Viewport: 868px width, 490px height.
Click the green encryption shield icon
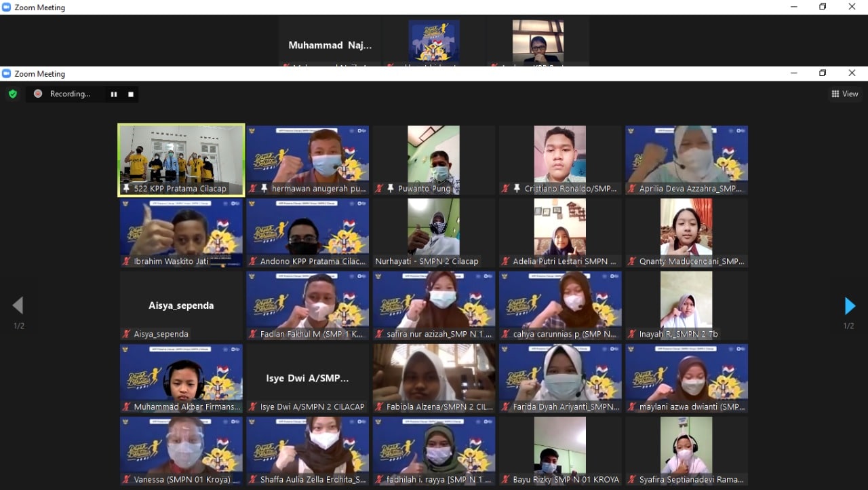12,94
